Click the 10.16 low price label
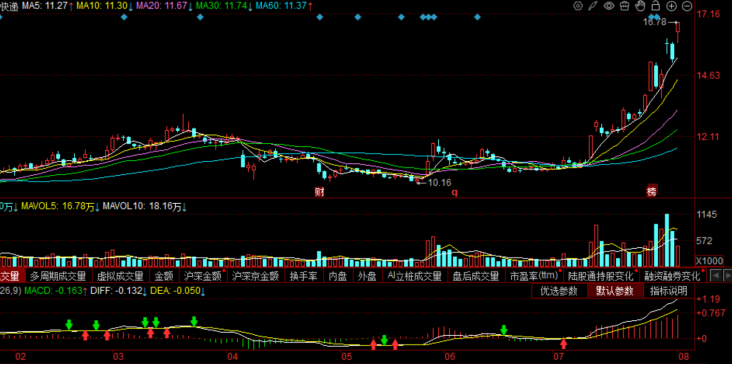This screenshot has width=733, height=365. click(x=440, y=183)
